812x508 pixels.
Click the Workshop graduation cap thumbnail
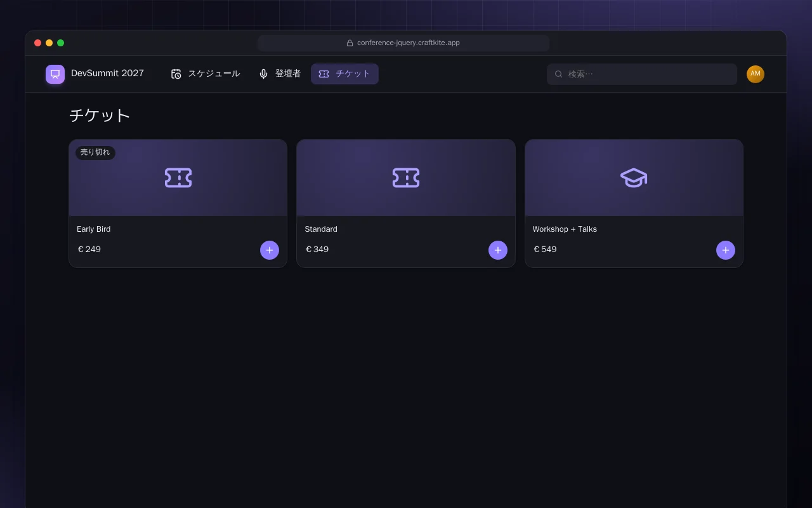[x=634, y=178]
